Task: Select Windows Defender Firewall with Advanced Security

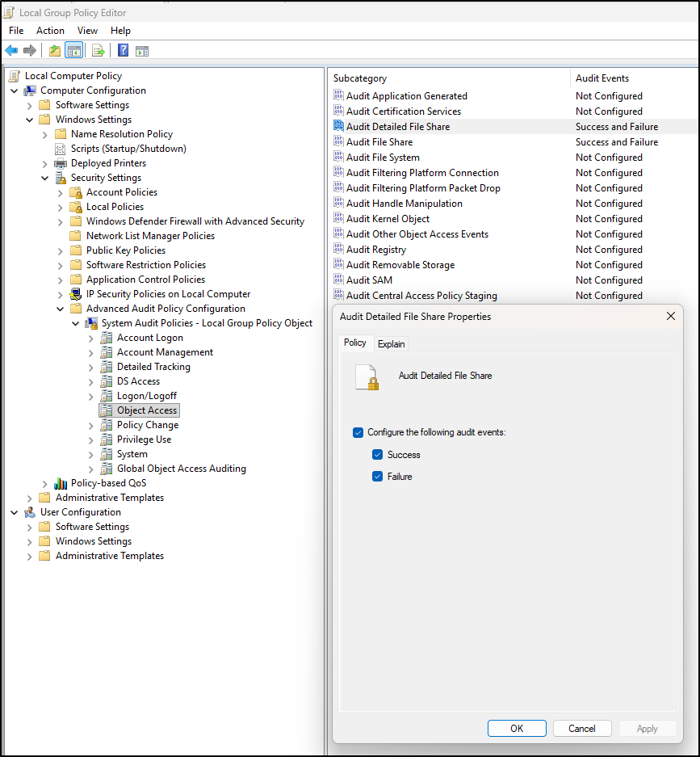Action: pos(195,221)
